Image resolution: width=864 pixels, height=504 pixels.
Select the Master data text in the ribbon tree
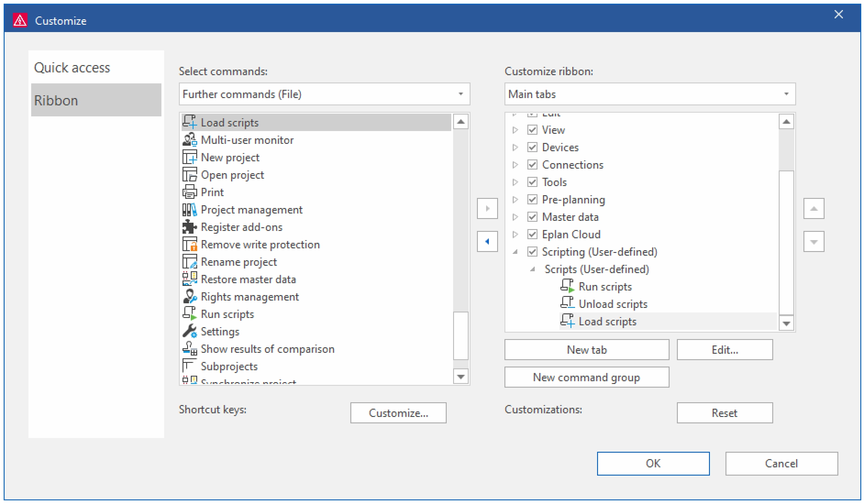(570, 217)
